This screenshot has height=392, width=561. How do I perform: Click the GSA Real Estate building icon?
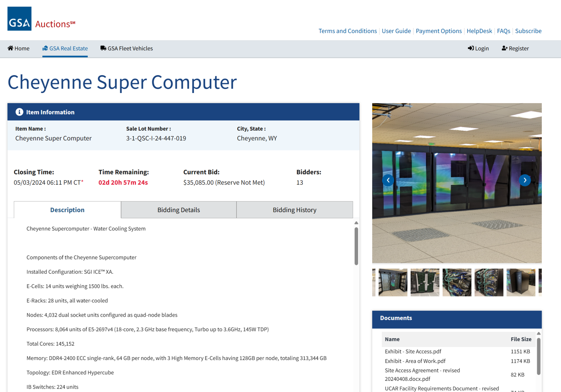tap(45, 48)
